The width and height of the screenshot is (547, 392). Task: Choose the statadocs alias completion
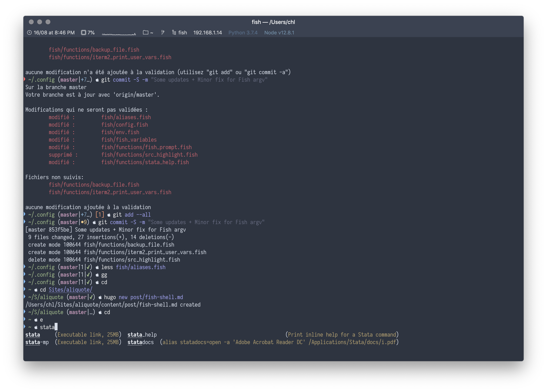click(141, 342)
